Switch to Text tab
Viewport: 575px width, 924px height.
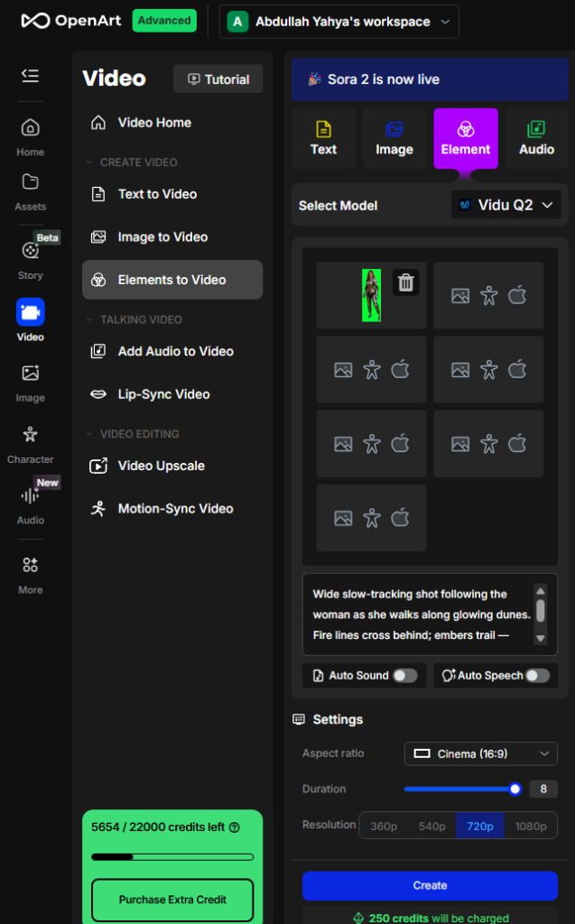point(324,138)
